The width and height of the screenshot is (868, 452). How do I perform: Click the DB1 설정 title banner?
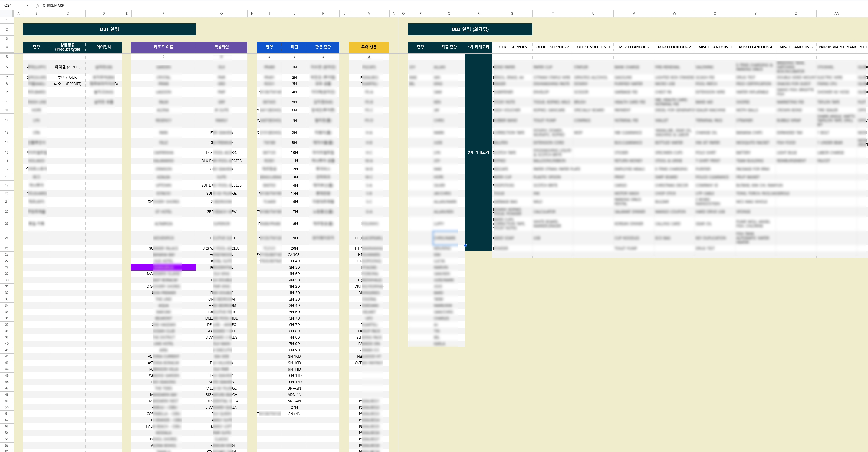[109, 29]
